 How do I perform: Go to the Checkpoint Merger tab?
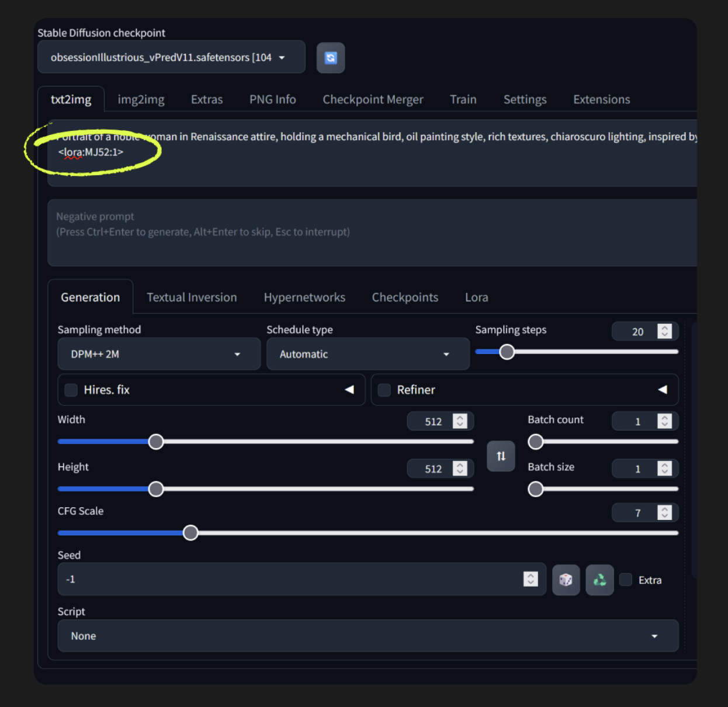click(373, 99)
